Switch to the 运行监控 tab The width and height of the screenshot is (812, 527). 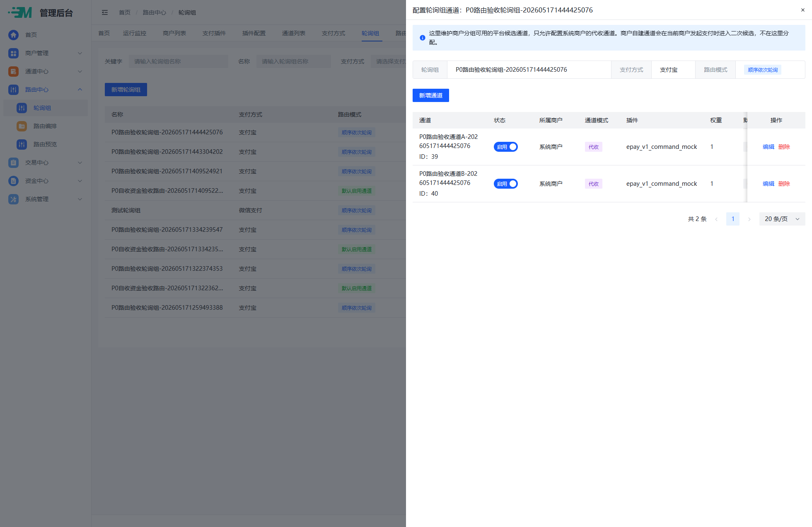click(135, 33)
